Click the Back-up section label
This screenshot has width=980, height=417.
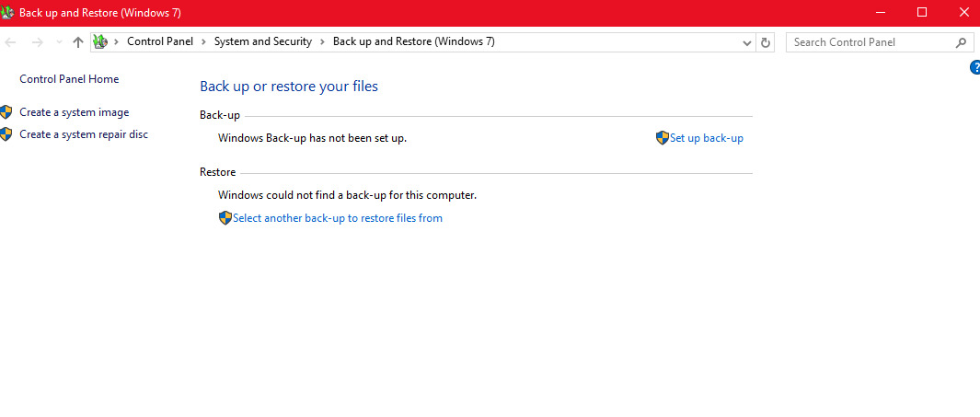[220, 116]
